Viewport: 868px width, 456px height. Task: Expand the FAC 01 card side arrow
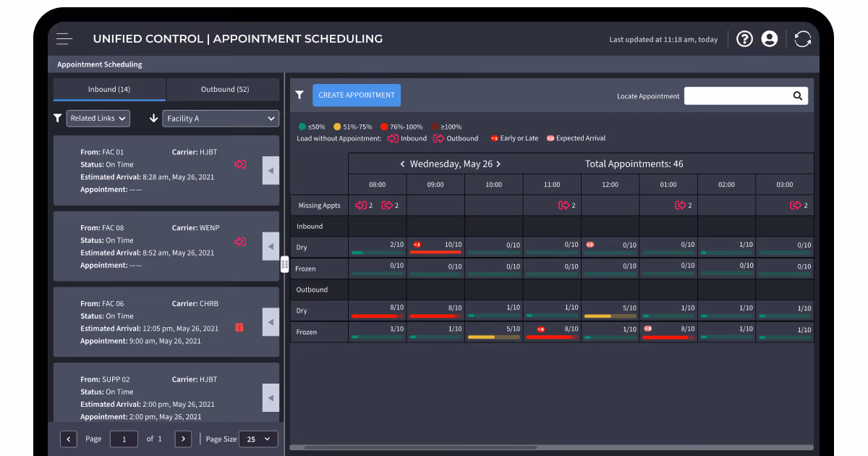pyautogui.click(x=271, y=171)
